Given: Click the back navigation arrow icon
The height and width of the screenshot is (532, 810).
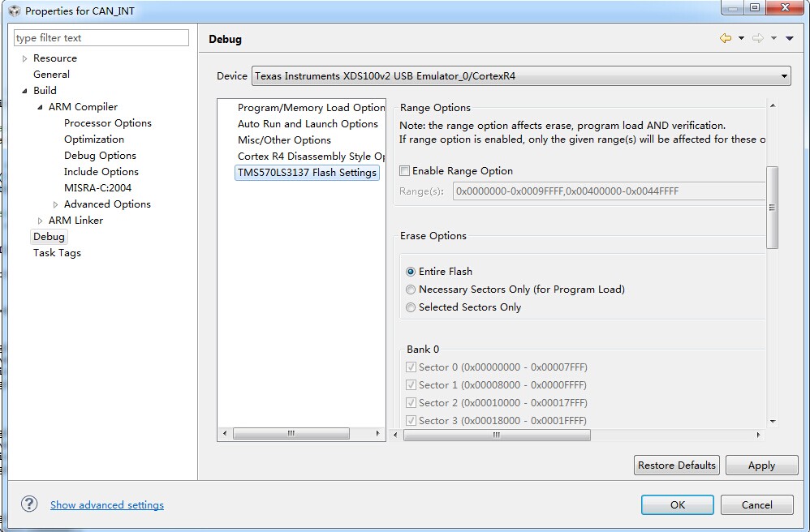Looking at the screenshot, I should (725, 38).
